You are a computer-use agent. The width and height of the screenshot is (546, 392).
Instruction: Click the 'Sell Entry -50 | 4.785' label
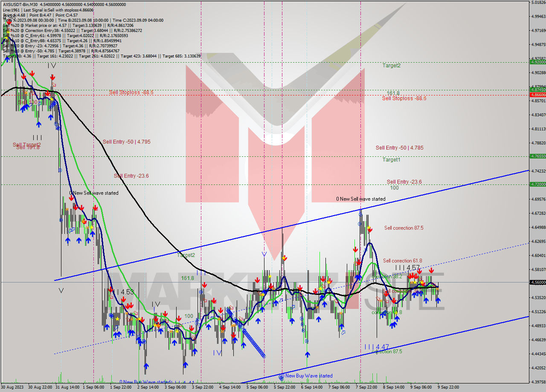400,148
